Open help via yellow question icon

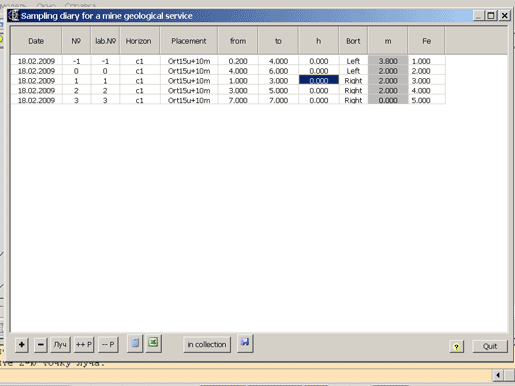[457, 347]
